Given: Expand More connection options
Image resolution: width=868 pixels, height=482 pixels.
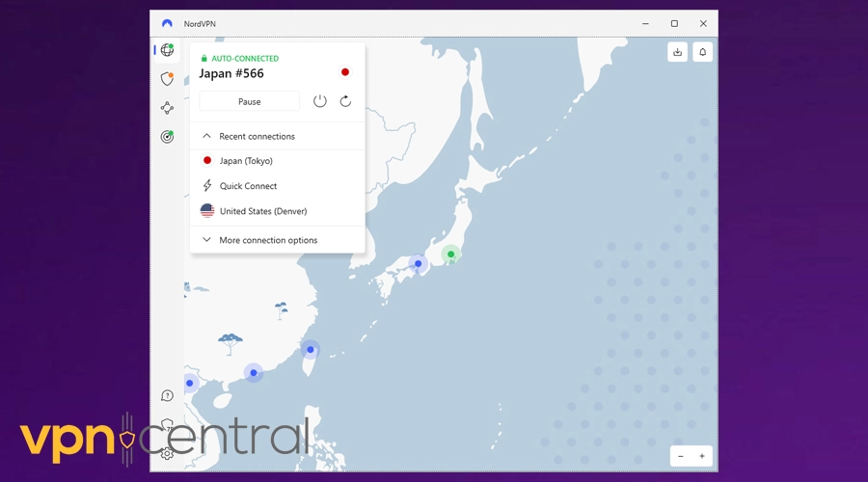Looking at the screenshot, I should 278,240.
